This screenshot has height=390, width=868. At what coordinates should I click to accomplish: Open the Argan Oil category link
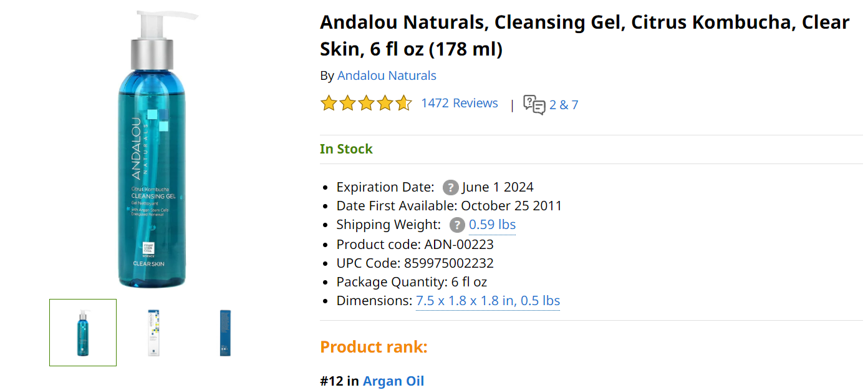[x=393, y=381]
